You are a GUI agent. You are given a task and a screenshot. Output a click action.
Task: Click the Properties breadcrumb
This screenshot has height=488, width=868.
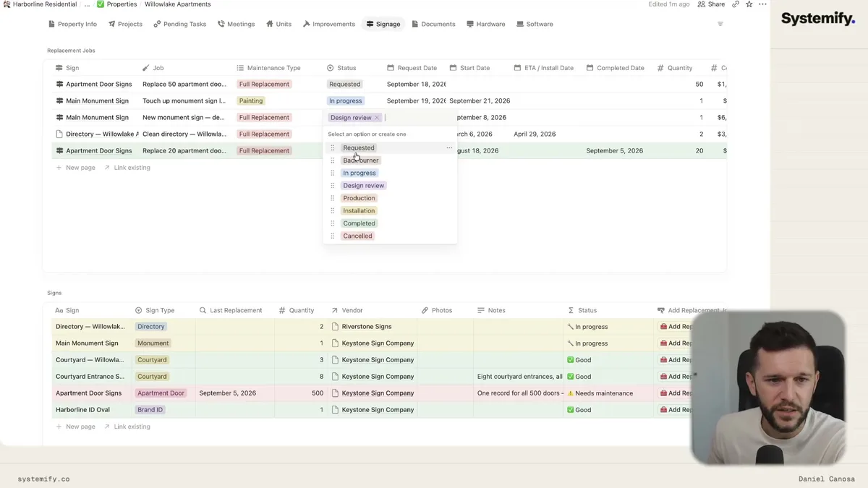(x=117, y=4)
